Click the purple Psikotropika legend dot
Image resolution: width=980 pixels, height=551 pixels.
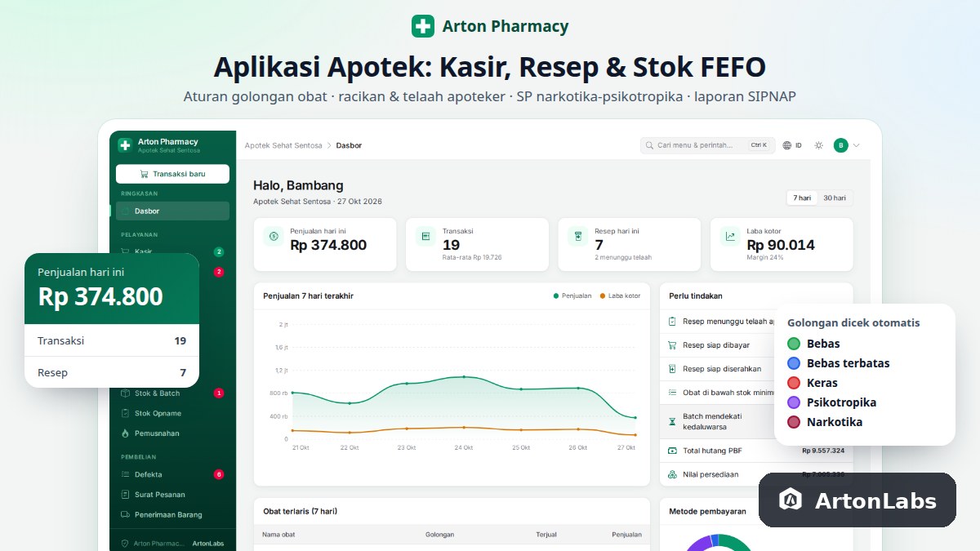point(794,402)
